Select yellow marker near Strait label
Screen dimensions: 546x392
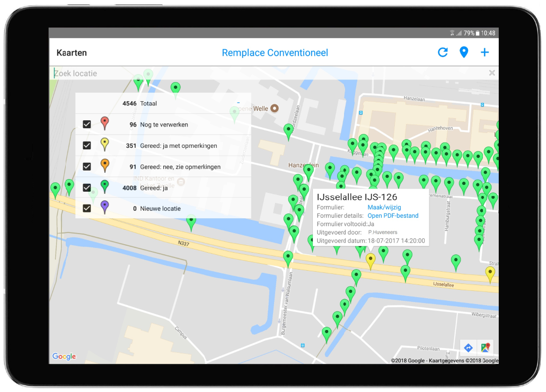[490, 275]
